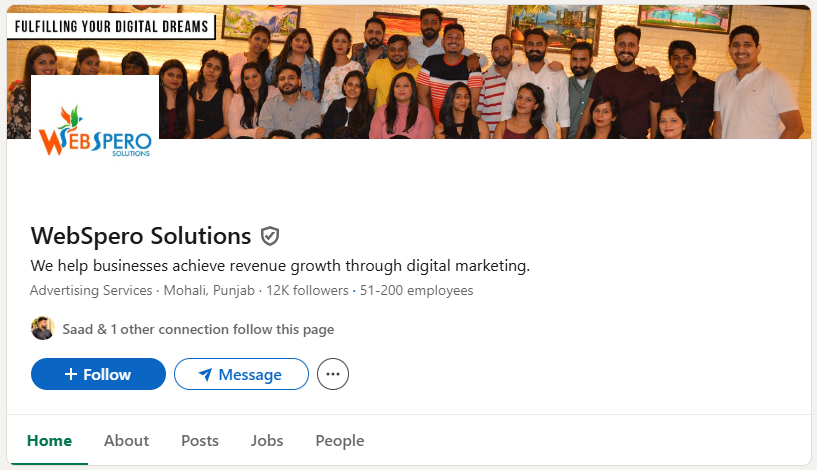Open "Saad & 1 other connection" link
This screenshot has width=817, height=470.
pyautogui.click(x=198, y=329)
